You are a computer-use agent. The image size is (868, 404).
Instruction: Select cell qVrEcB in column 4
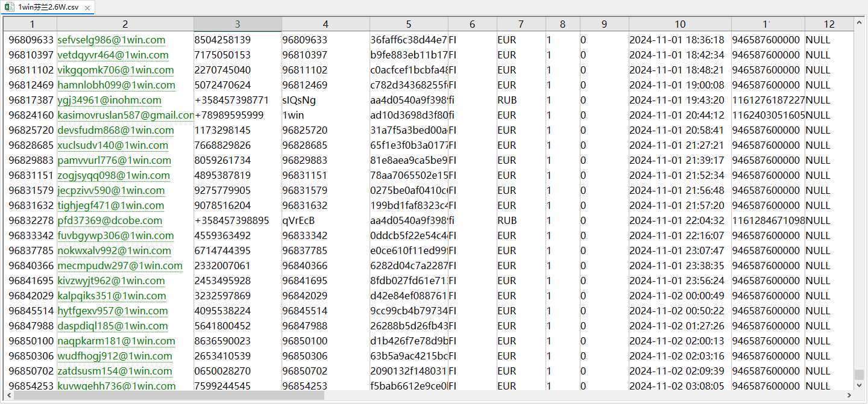pos(325,220)
